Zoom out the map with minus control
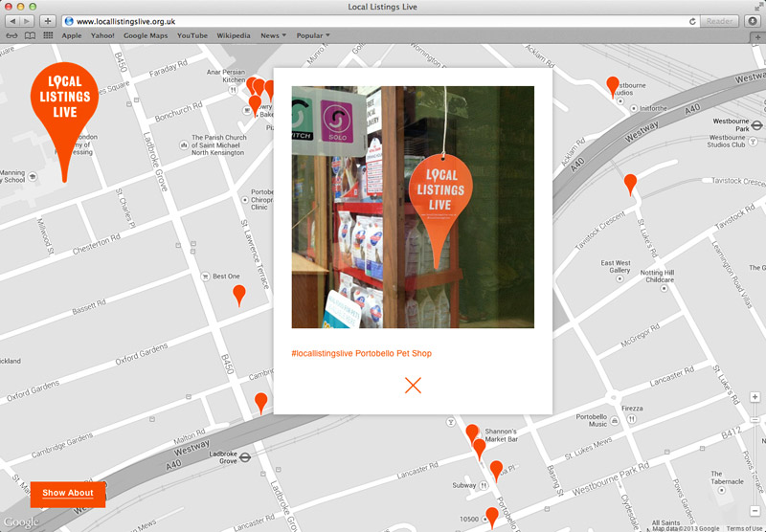766x532 pixels. pyautogui.click(x=755, y=511)
